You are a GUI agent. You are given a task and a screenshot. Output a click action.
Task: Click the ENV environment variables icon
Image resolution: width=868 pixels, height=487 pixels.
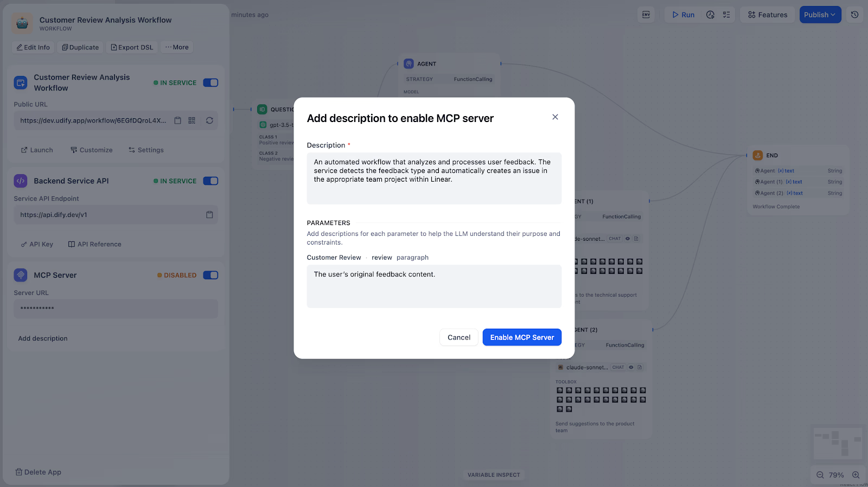click(x=646, y=15)
